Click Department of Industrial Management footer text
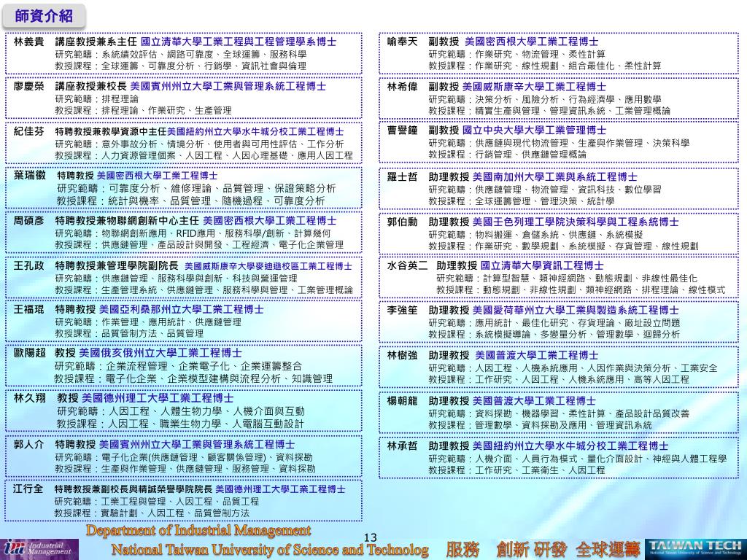The image size is (747, 560). point(198,530)
